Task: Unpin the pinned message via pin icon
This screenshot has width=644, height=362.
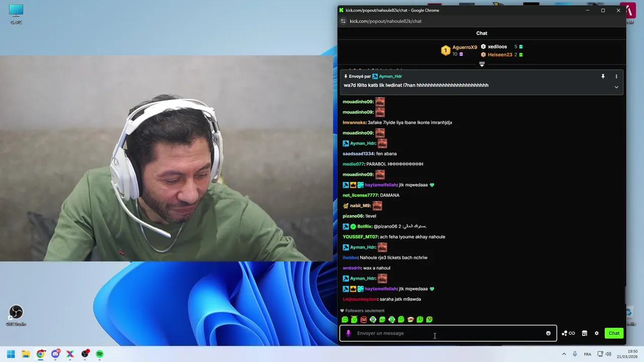Action: 603,76
